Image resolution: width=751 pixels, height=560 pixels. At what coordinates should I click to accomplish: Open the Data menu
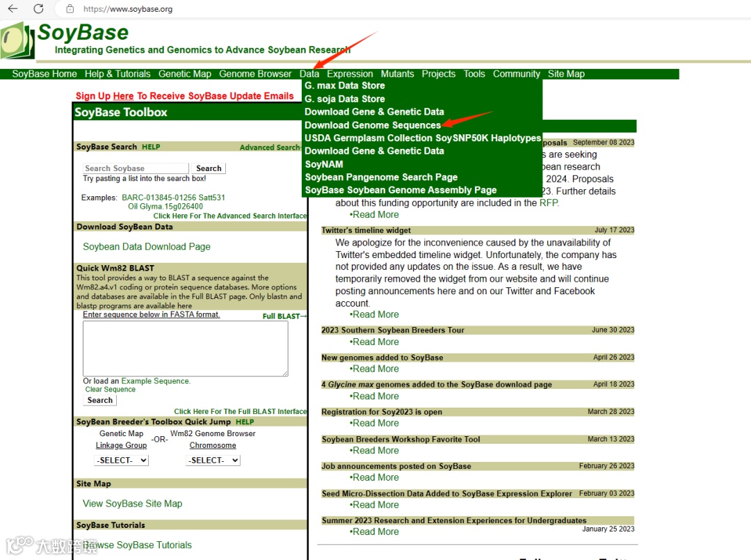(x=309, y=74)
